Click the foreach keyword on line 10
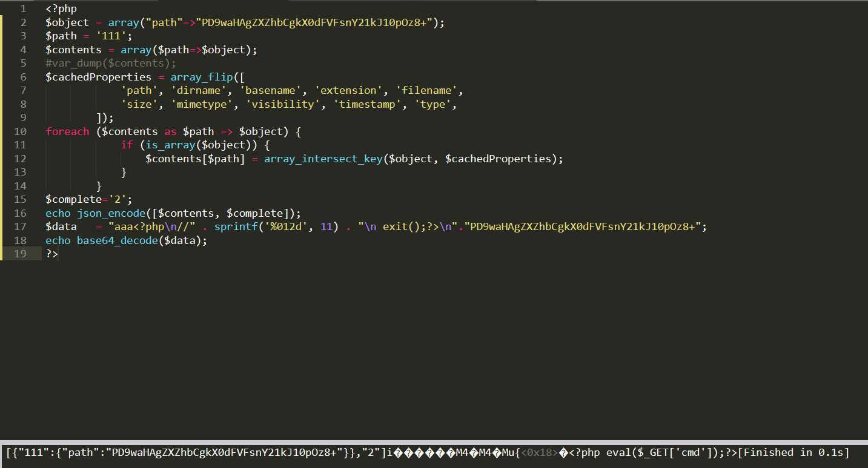Image resolution: width=868 pixels, height=468 pixels. (67, 131)
